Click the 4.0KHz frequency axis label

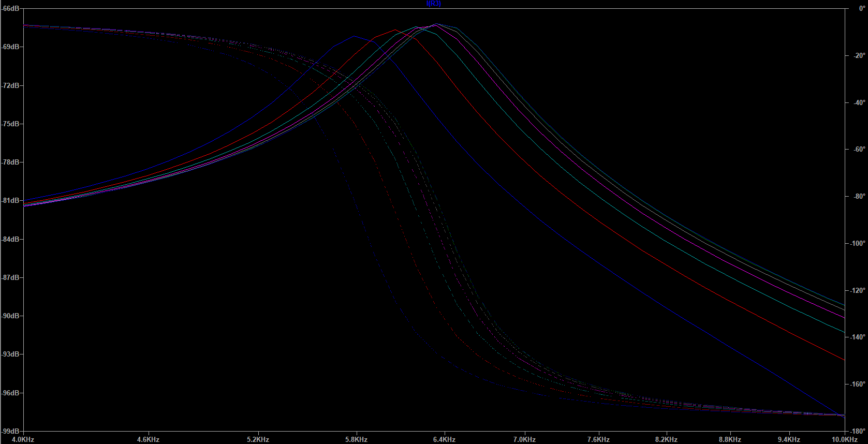tap(23, 439)
